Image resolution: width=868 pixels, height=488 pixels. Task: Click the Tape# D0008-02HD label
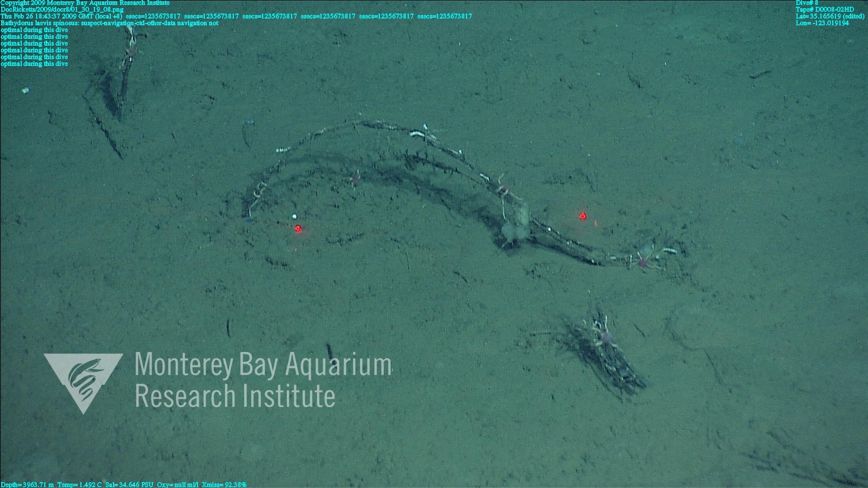(825, 9)
